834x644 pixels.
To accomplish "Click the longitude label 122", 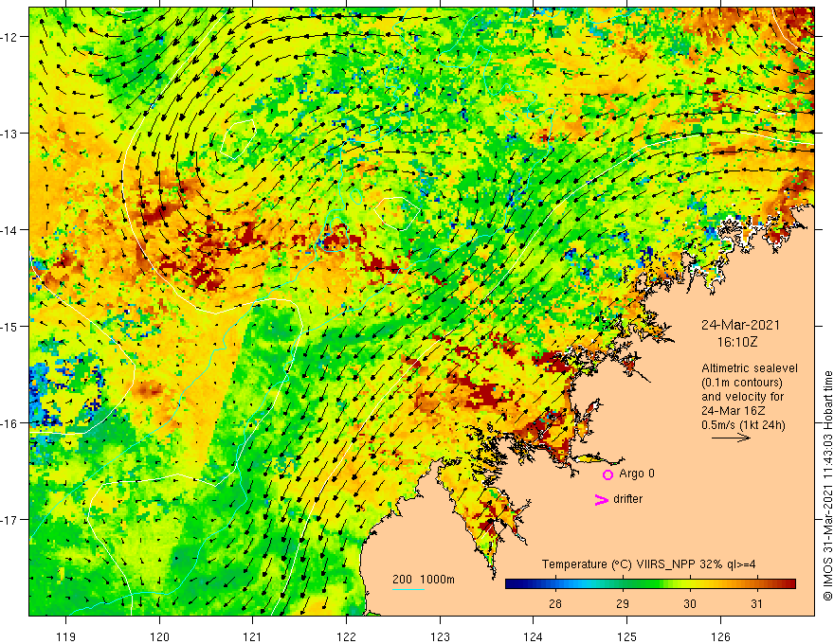I will click(x=346, y=636).
